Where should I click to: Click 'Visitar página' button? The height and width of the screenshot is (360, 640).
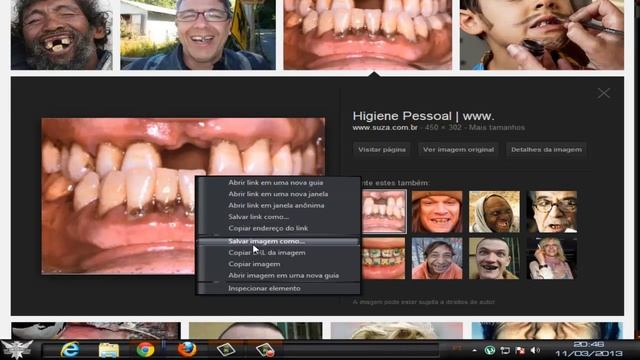[x=382, y=149]
